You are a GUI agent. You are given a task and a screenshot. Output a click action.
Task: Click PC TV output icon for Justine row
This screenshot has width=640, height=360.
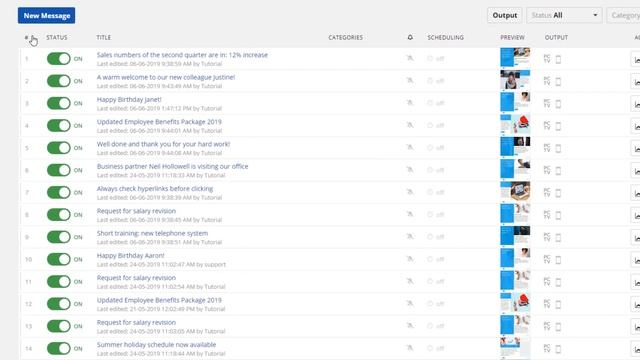(x=547, y=81)
